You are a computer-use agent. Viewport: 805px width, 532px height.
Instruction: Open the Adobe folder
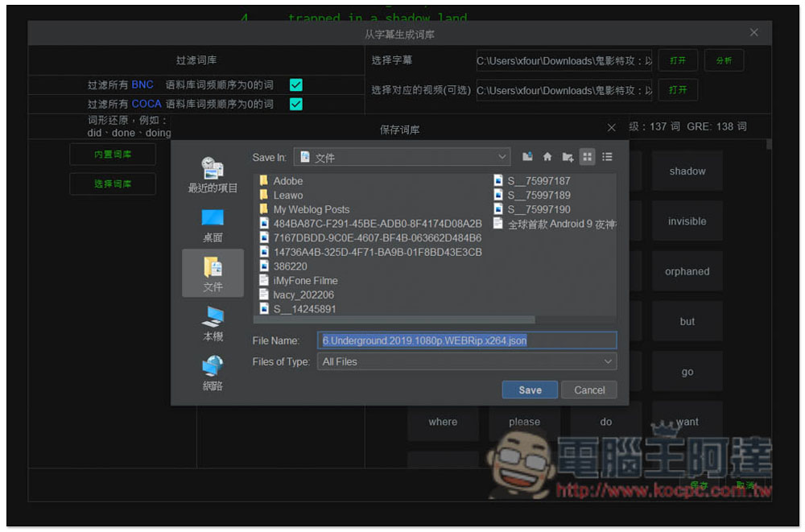[281, 181]
